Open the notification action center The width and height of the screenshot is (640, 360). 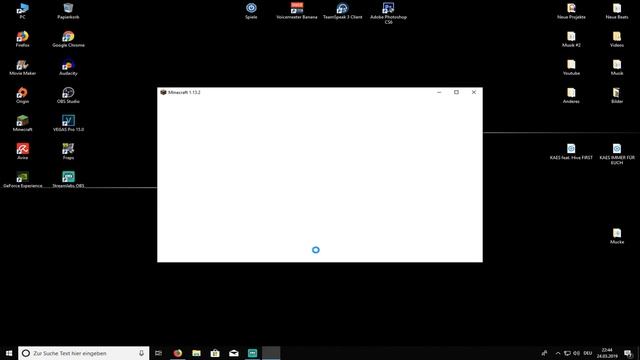628,353
